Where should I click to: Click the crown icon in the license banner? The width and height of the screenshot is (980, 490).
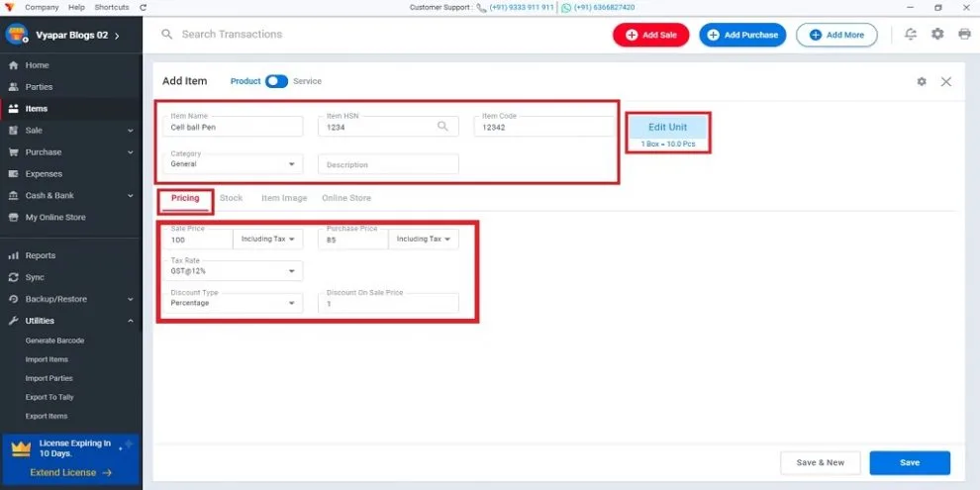pos(21,448)
